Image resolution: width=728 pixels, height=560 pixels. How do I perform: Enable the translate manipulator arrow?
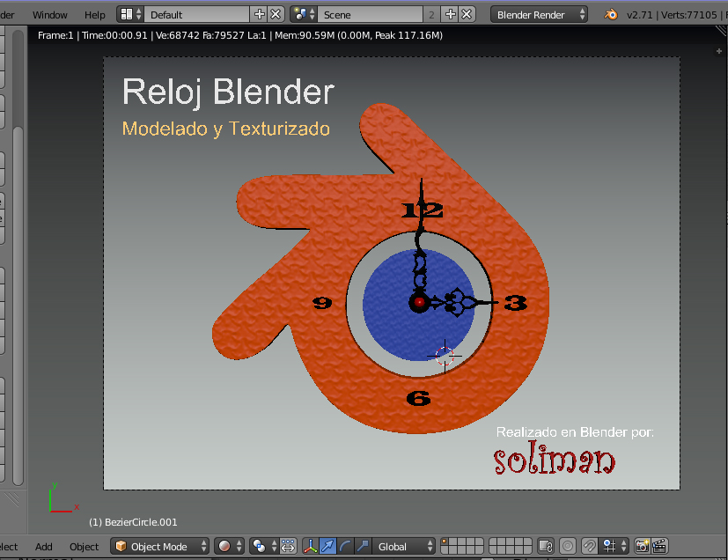[327, 546]
